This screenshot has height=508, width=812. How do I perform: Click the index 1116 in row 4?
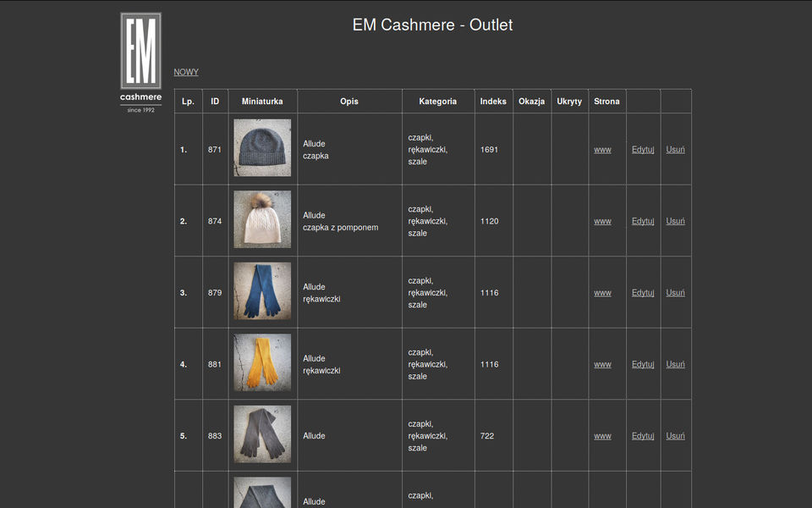point(489,364)
